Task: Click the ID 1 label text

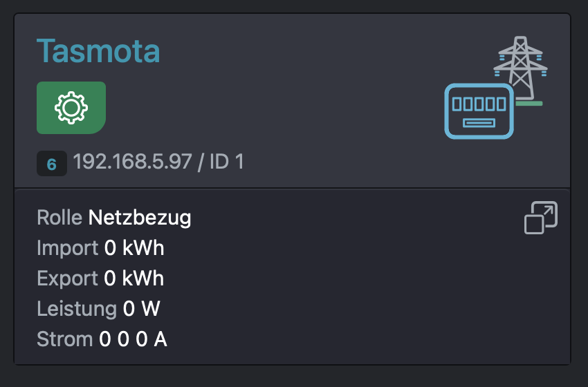Action: click(x=227, y=162)
